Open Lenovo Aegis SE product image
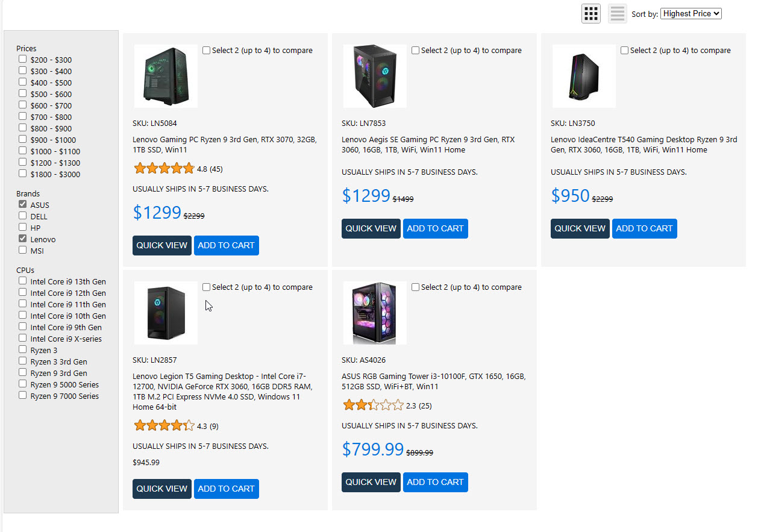Screen dimensions: 758x532 [x=375, y=76]
